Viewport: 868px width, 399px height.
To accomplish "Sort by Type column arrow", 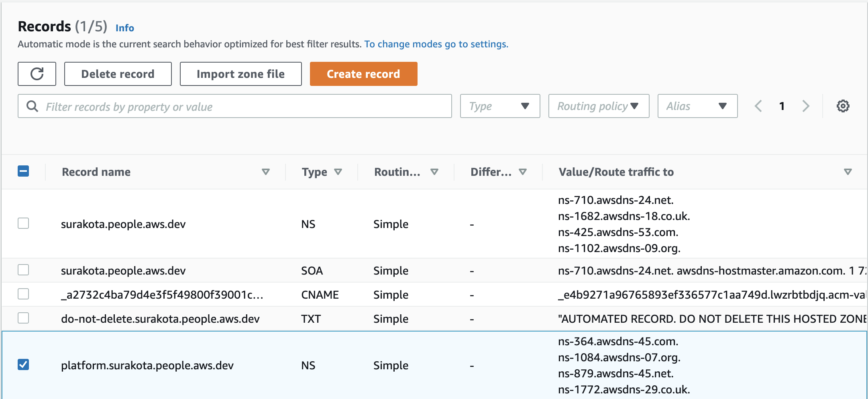I will coord(338,172).
